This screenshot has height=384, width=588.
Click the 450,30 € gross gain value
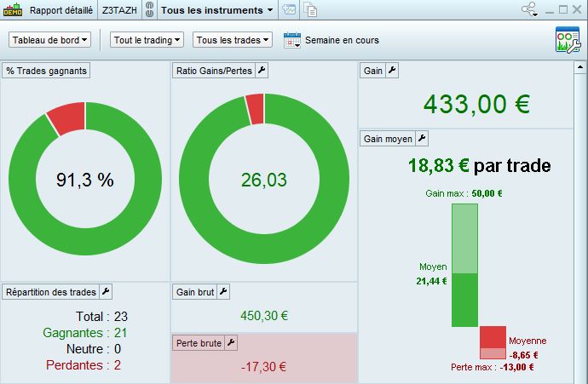264,316
